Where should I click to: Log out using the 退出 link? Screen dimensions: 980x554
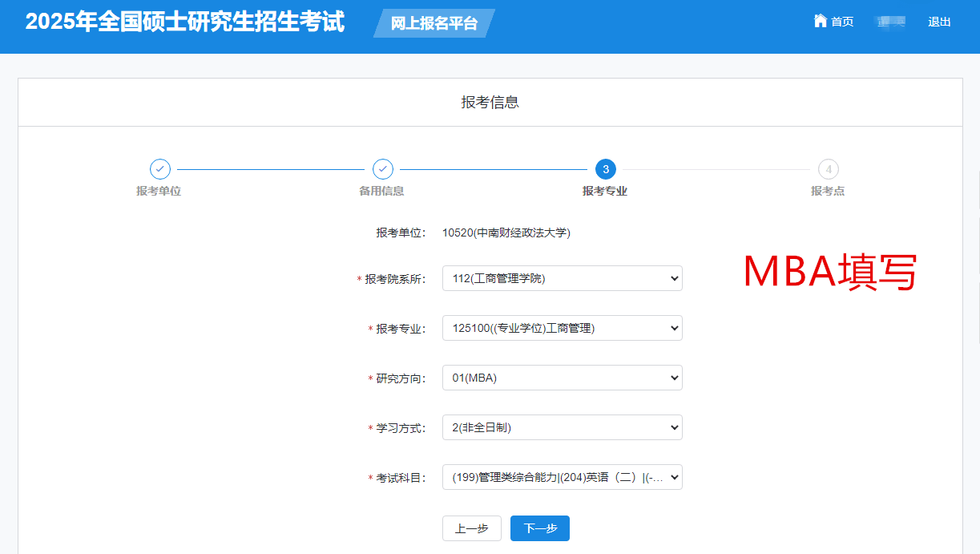pos(939,22)
